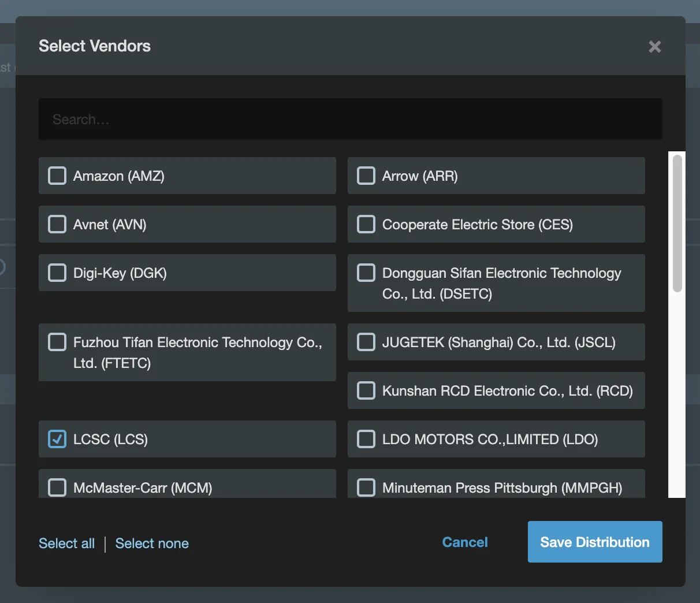Check Fuzhou Tifan Electronic Technology (FTETC)

click(57, 342)
